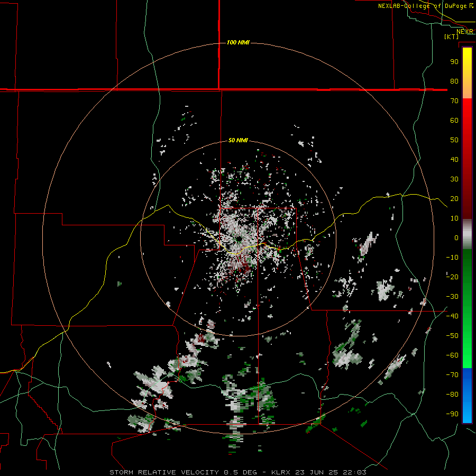Click "STORM RELATIVE VELOCITY" in the caption

tap(164, 472)
